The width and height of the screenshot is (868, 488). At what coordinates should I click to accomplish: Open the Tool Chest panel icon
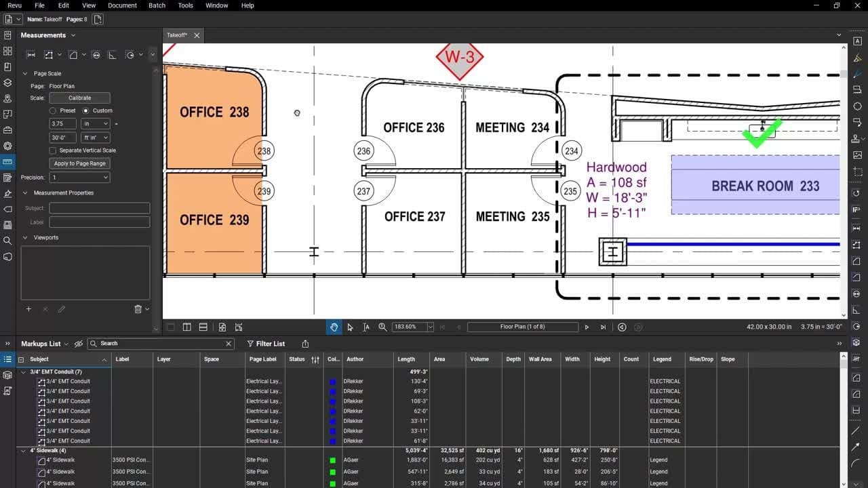coord(7,130)
